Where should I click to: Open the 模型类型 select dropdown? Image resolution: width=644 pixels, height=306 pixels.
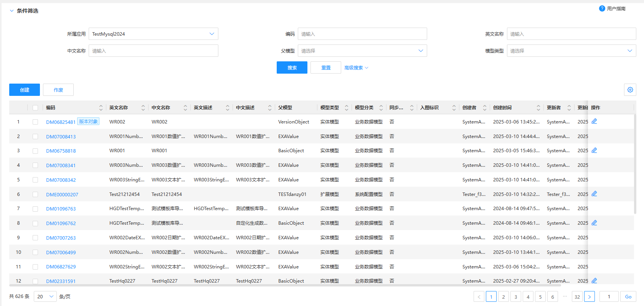(x=571, y=51)
